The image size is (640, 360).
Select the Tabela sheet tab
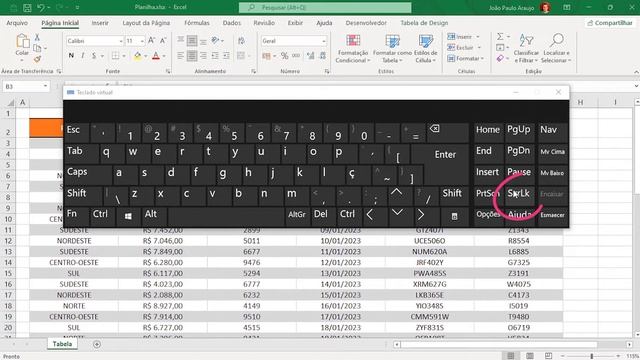coord(62,344)
